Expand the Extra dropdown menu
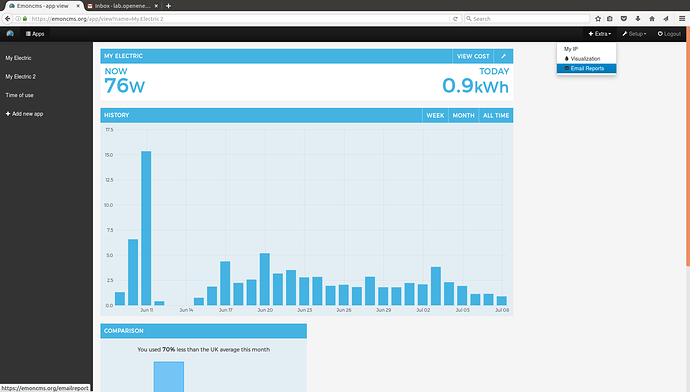690x392 pixels. coord(600,34)
